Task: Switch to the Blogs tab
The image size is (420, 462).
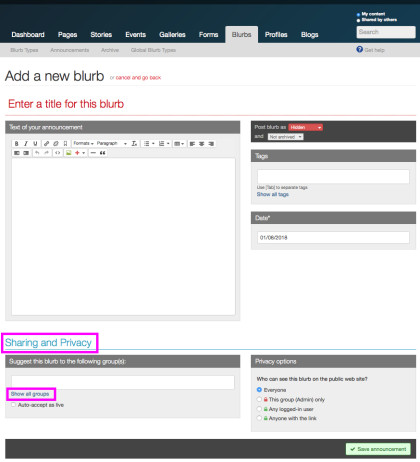Action: point(310,35)
